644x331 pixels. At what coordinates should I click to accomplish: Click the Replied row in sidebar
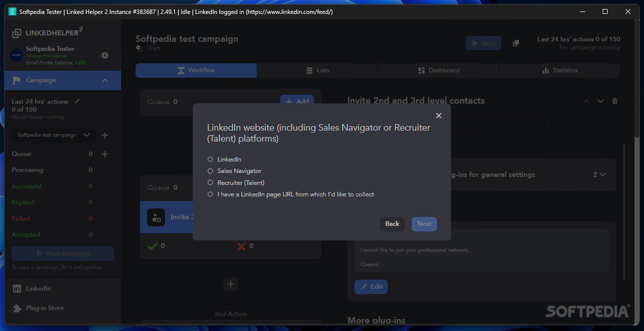click(52, 202)
